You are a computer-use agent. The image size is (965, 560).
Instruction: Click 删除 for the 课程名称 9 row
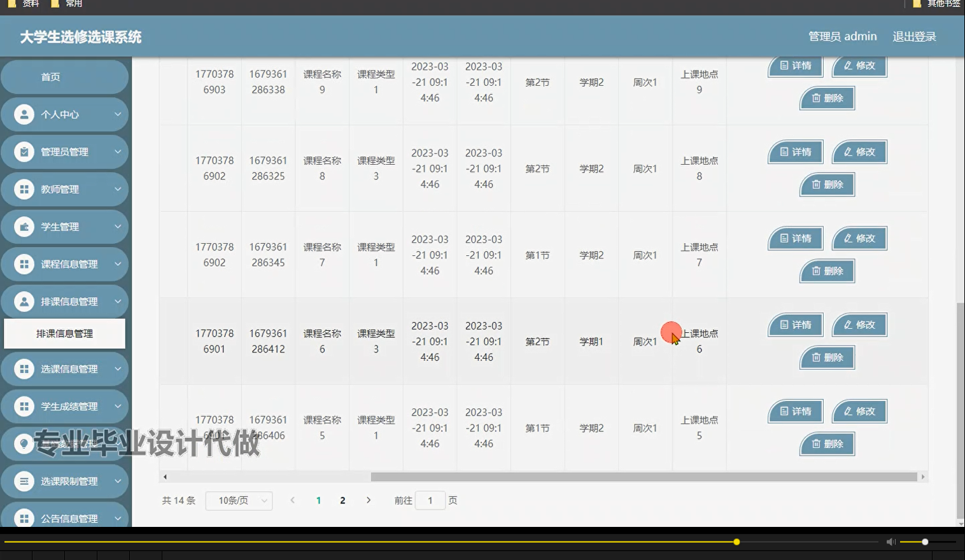click(x=827, y=98)
